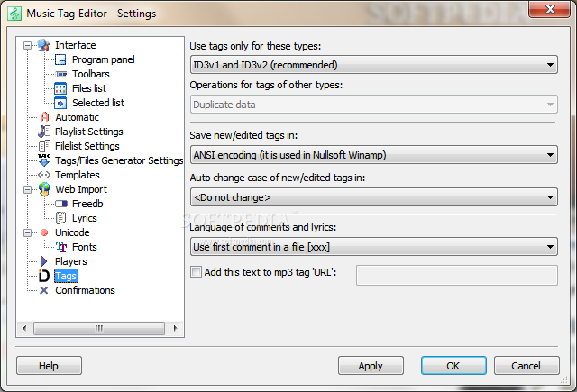Open 'Auto change case' dropdown

point(374,197)
